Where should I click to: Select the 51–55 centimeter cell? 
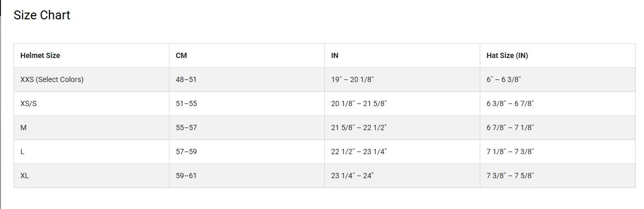point(186,103)
